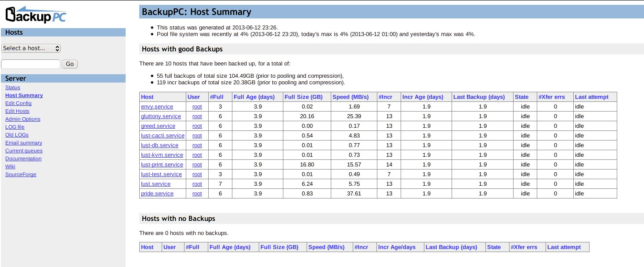Open lust-kvm.service host page
This screenshot has width=644, height=267.
click(162, 155)
